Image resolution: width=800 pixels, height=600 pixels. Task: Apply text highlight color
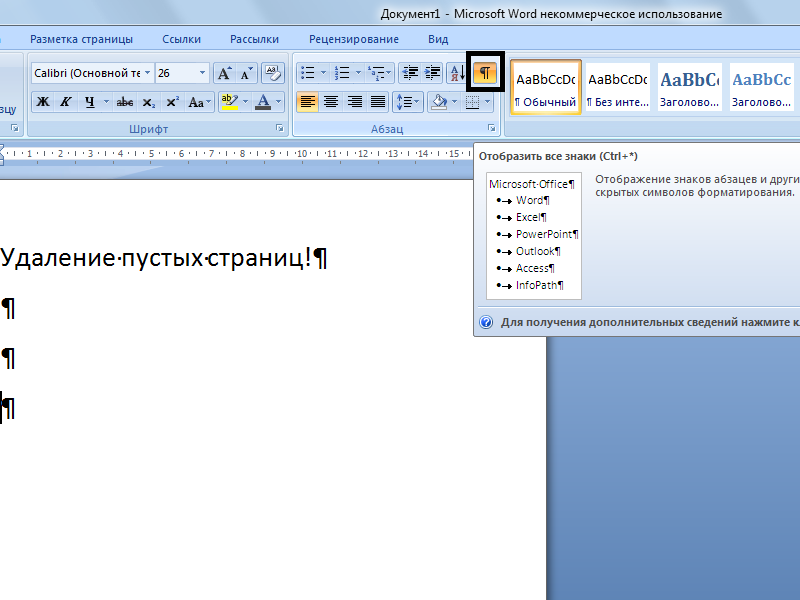(x=230, y=102)
